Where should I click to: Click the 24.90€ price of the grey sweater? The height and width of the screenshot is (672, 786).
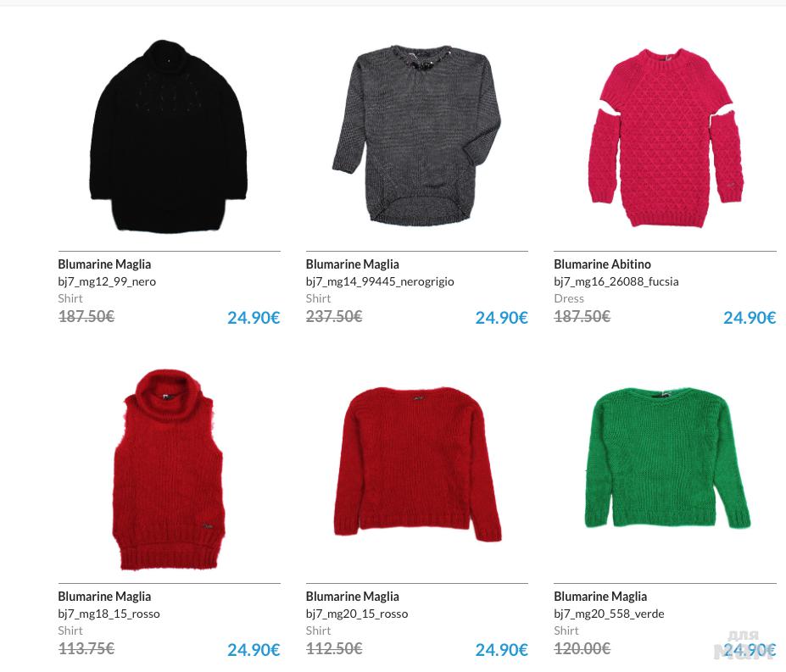(x=501, y=318)
